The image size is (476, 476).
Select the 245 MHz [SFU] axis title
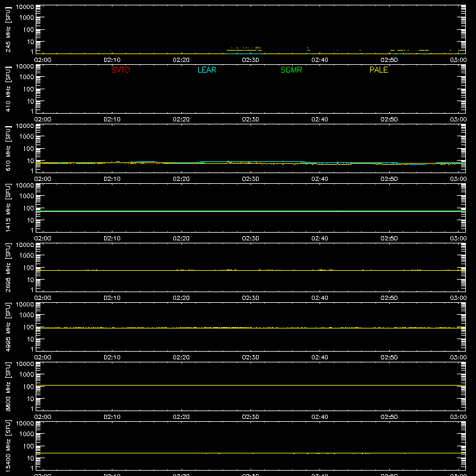[x=8, y=29]
